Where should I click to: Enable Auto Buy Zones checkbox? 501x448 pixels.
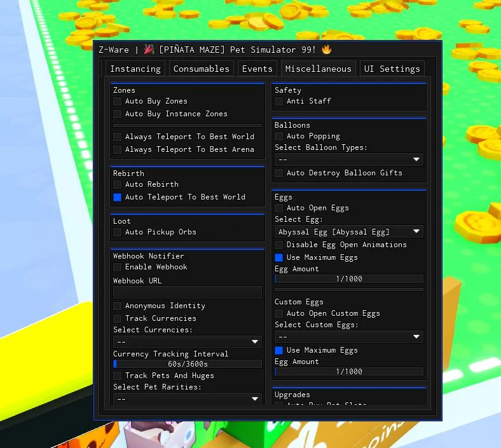pyautogui.click(x=117, y=101)
